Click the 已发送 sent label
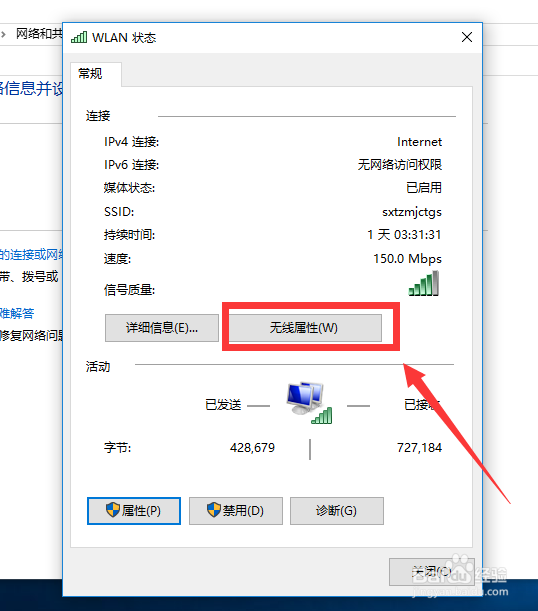This screenshot has height=611, width=538. click(223, 405)
